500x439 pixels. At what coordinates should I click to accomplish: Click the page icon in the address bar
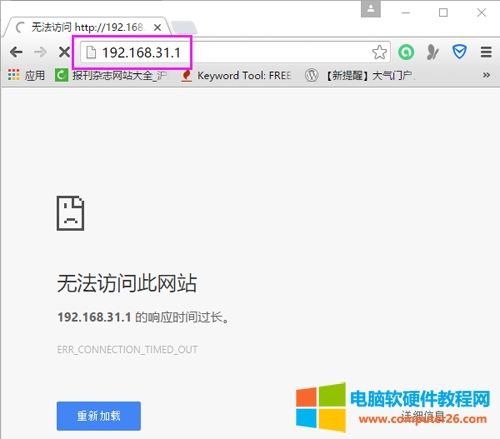(x=91, y=53)
